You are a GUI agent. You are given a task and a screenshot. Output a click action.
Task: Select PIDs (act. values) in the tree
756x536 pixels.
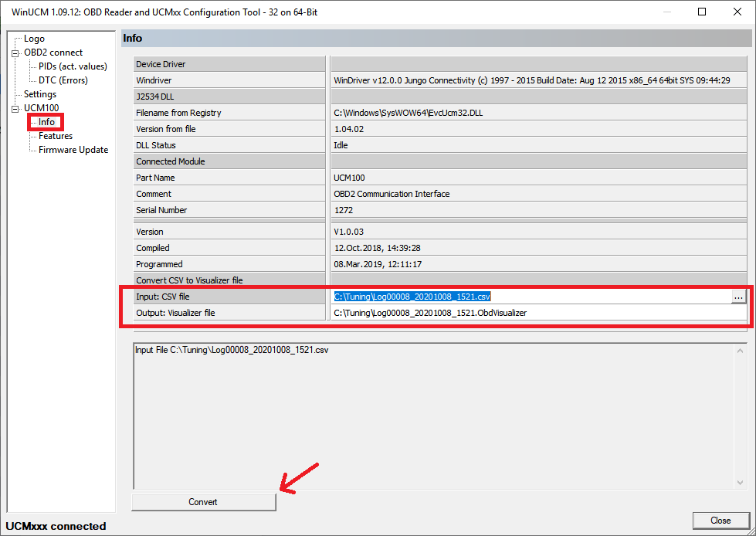(73, 66)
